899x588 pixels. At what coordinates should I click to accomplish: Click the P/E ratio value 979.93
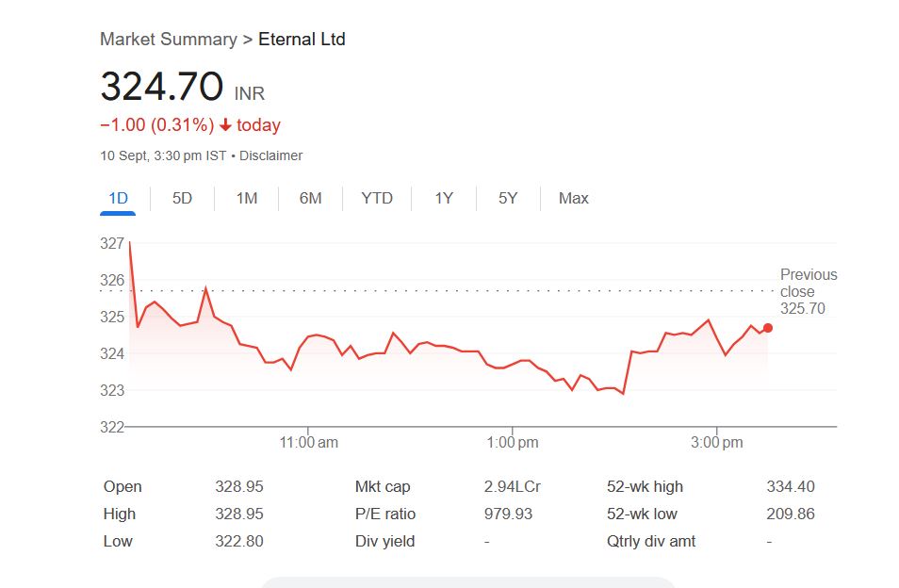[x=508, y=514]
